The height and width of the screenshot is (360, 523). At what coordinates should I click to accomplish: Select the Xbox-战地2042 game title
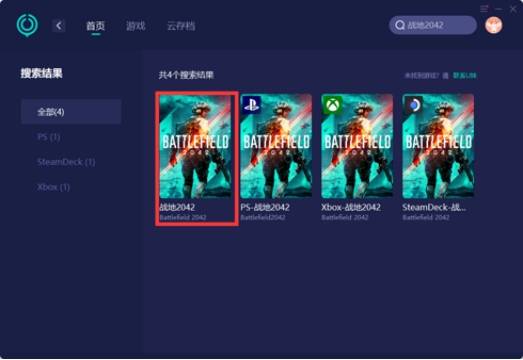tap(351, 208)
